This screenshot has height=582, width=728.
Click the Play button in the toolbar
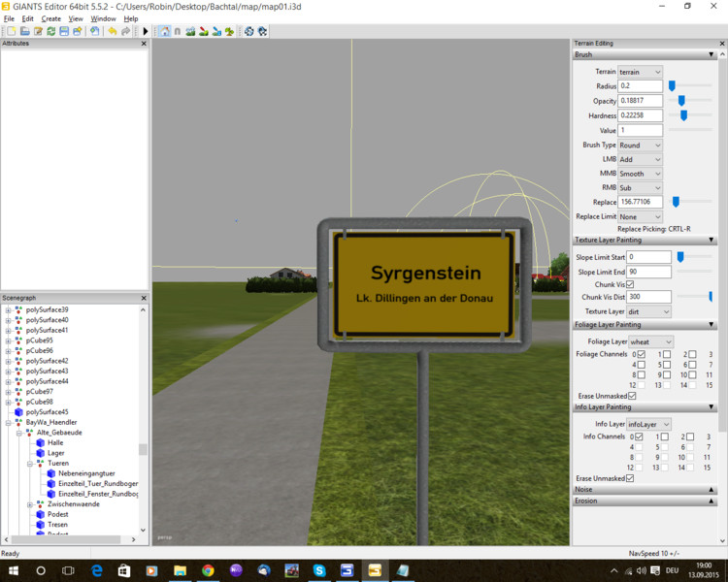(x=146, y=31)
